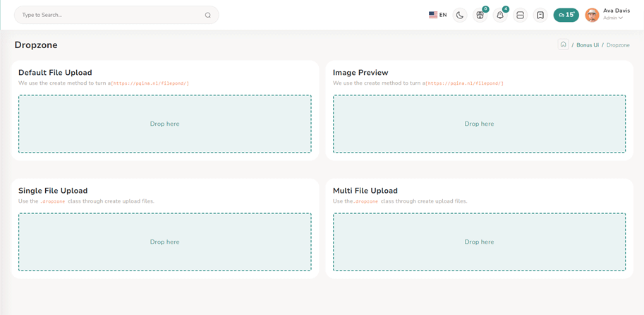
Task: Open Bonus Ui breadcrumb link
Action: pos(587,45)
